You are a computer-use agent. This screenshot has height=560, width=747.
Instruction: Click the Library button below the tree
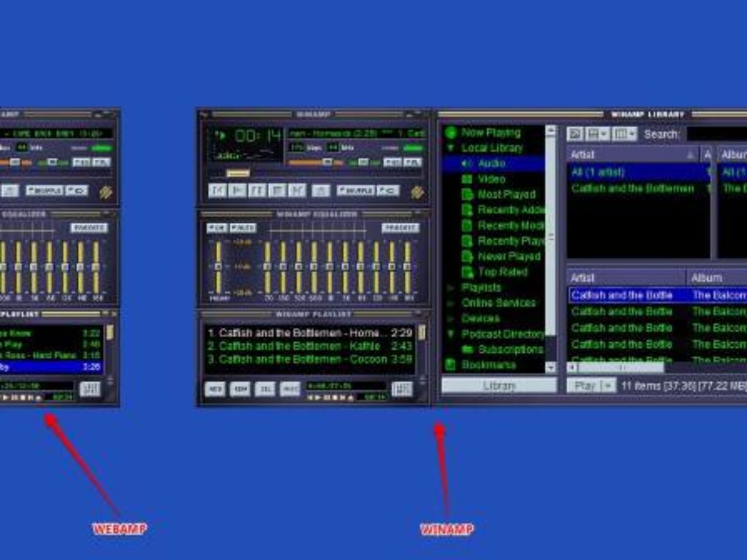[x=499, y=386]
